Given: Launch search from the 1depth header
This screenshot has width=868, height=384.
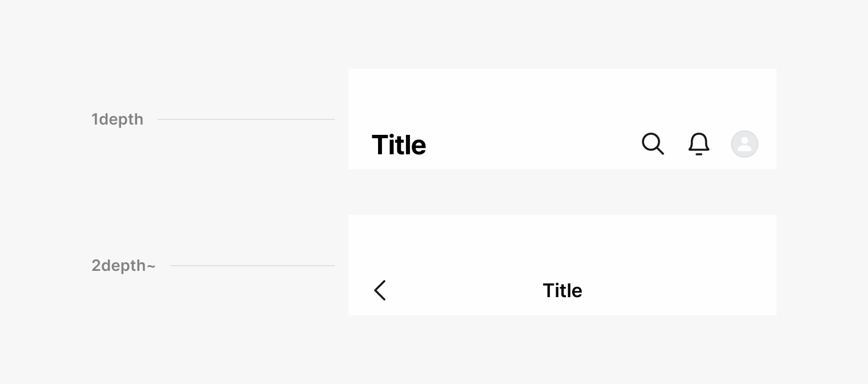Looking at the screenshot, I should coord(653,143).
